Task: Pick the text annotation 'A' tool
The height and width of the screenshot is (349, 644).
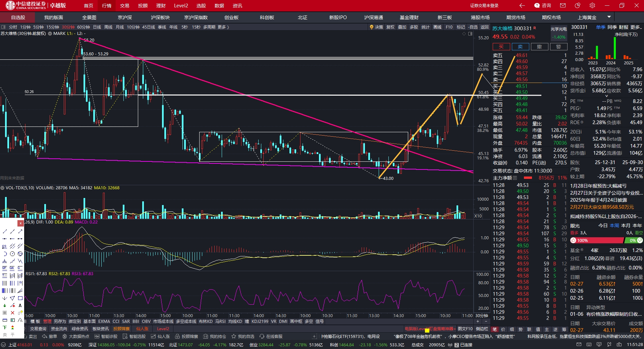Action: point(20,305)
